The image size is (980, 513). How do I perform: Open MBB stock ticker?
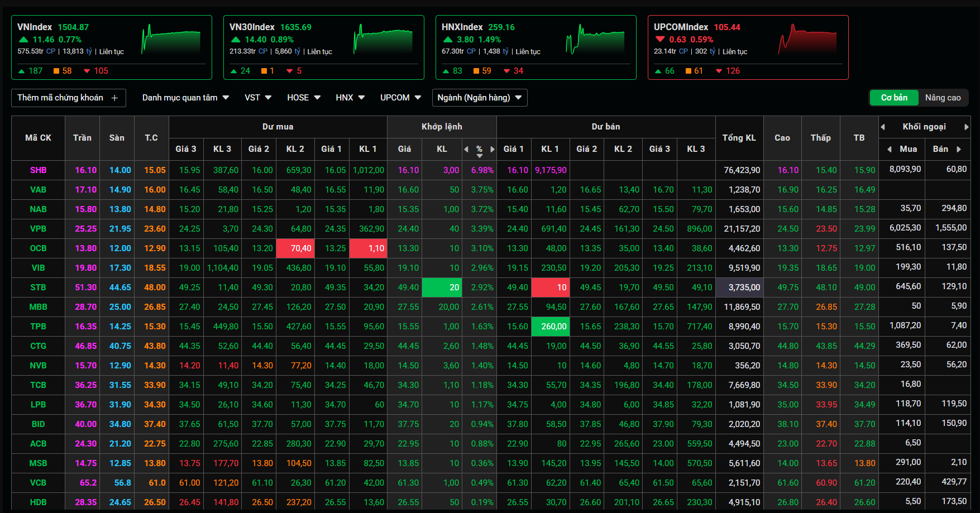click(38, 307)
